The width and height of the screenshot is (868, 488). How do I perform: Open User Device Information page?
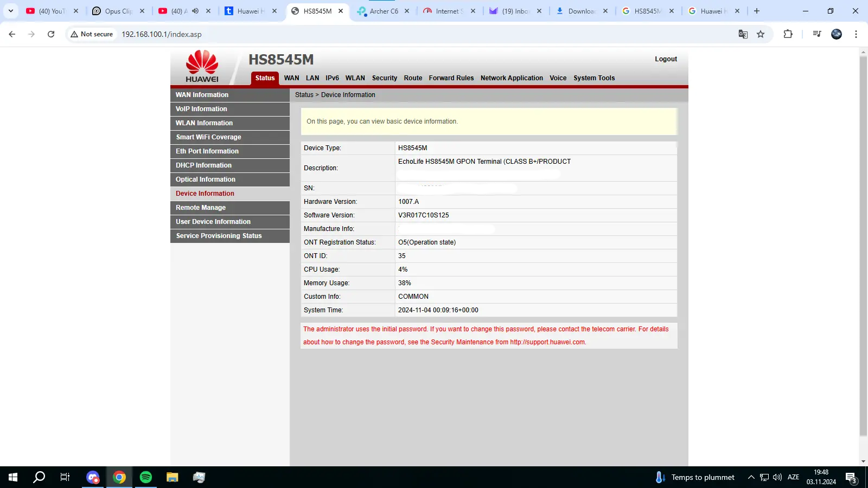click(230, 222)
